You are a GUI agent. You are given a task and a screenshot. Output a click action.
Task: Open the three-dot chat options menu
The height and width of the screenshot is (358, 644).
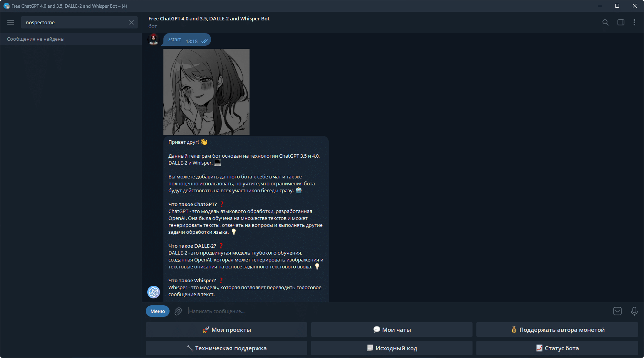click(x=634, y=22)
